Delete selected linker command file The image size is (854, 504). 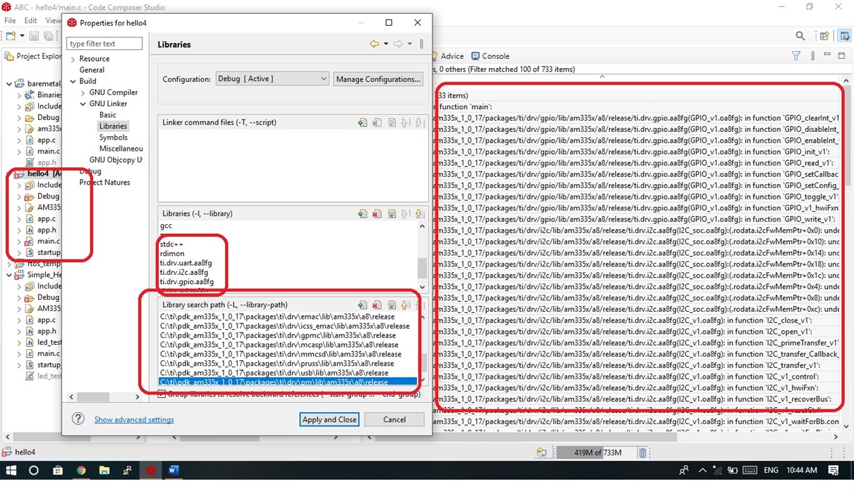[x=376, y=123]
